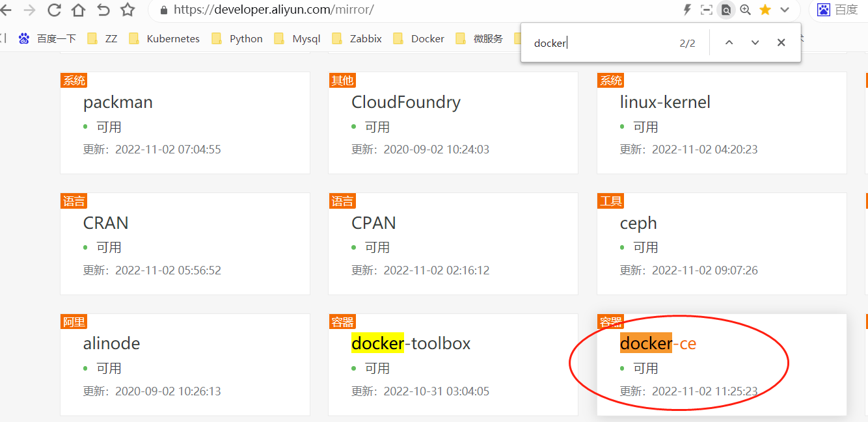The image size is (868, 422).
Task: Click the 语言 tag on CPAN card
Action: point(342,202)
